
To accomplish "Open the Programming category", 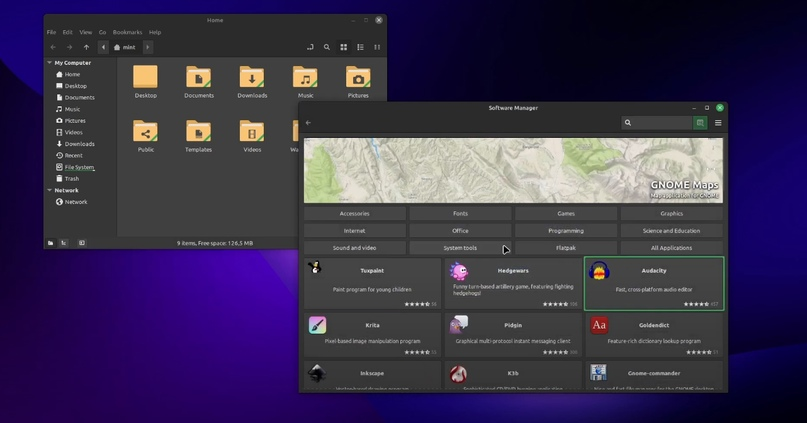I will coord(565,231).
